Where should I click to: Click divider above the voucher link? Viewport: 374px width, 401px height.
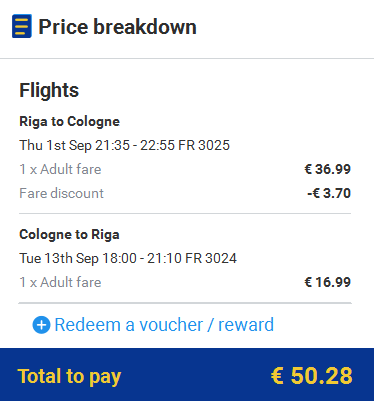click(x=185, y=303)
